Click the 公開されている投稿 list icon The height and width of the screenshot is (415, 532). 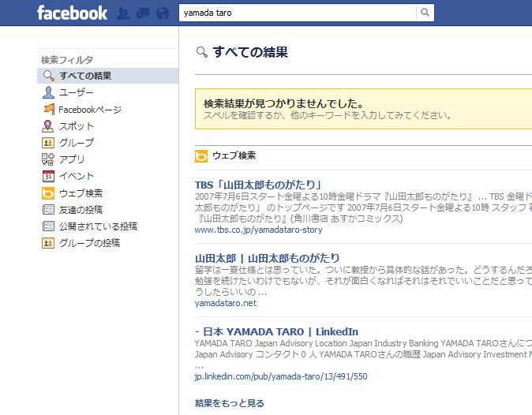(48, 226)
